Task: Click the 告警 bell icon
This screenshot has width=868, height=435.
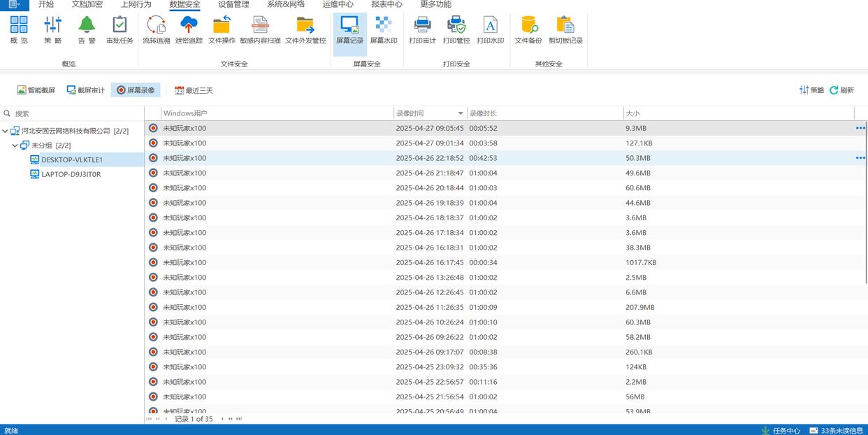Action: [87, 29]
